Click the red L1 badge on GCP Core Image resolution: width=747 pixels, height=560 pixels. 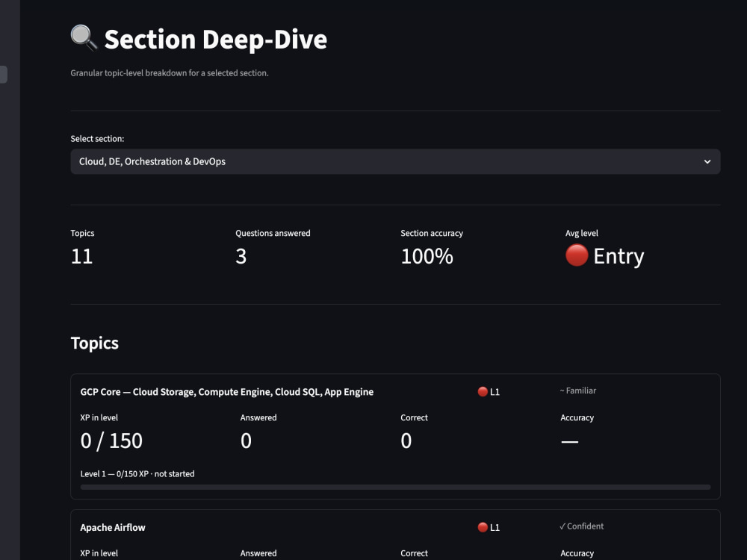[x=489, y=392]
